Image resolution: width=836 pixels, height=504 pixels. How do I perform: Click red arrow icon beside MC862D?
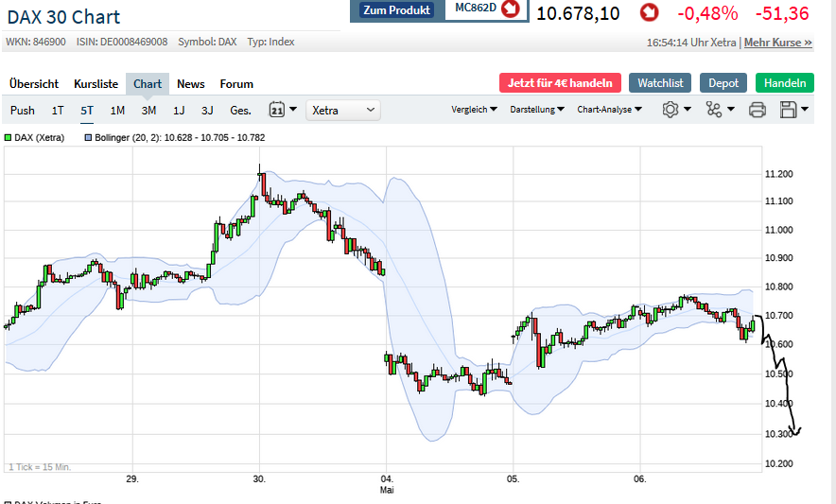pyautogui.click(x=511, y=9)
